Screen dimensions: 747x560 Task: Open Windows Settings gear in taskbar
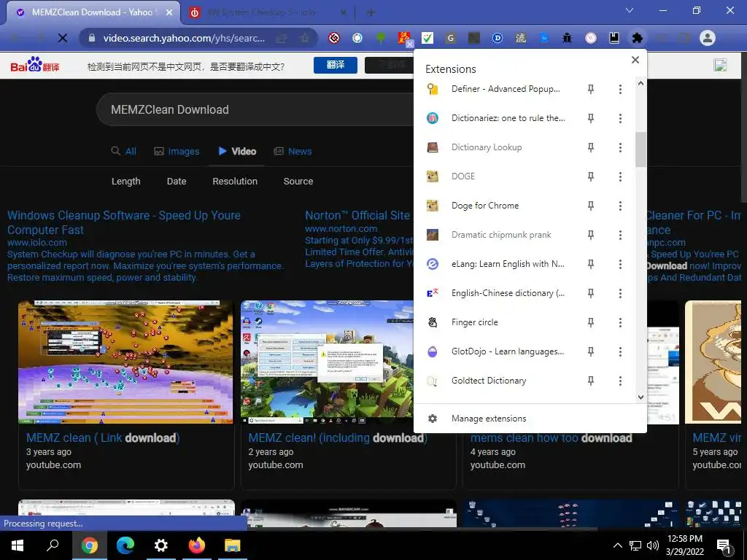coord(161,545)
